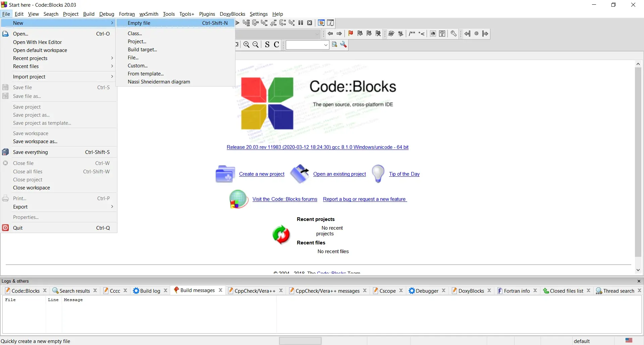
Task: Open DoxyBlocks preferences wrench icon
Action: point(453,34)
